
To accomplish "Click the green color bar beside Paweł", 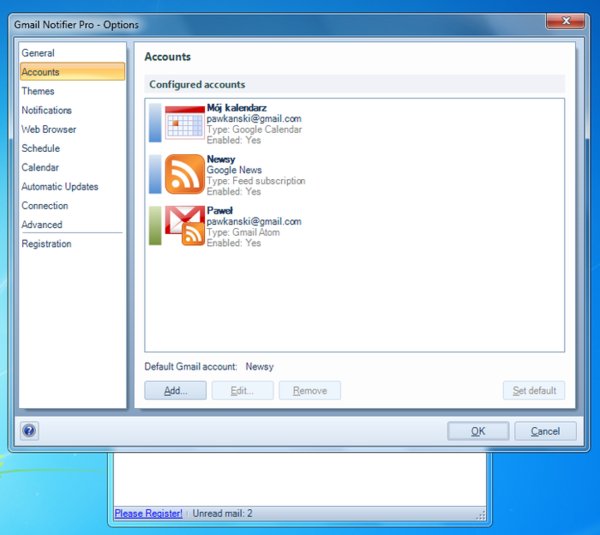I will 155,225.
